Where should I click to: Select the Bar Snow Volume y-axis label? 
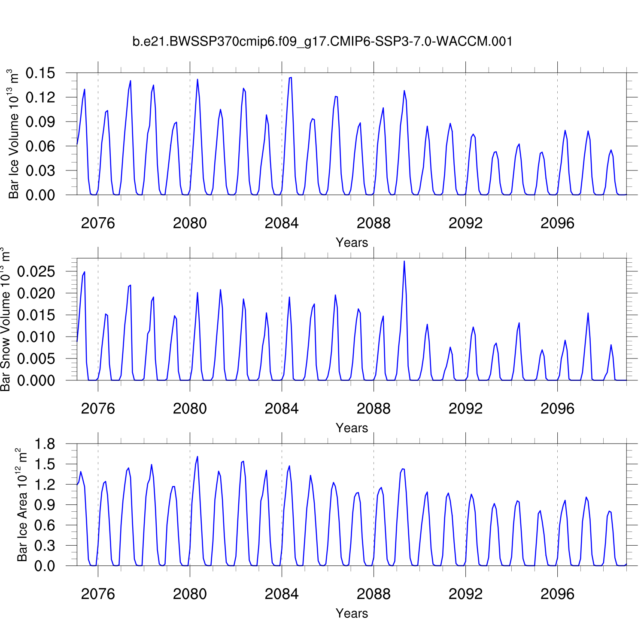pyautogui.click(x=5, y=319)
